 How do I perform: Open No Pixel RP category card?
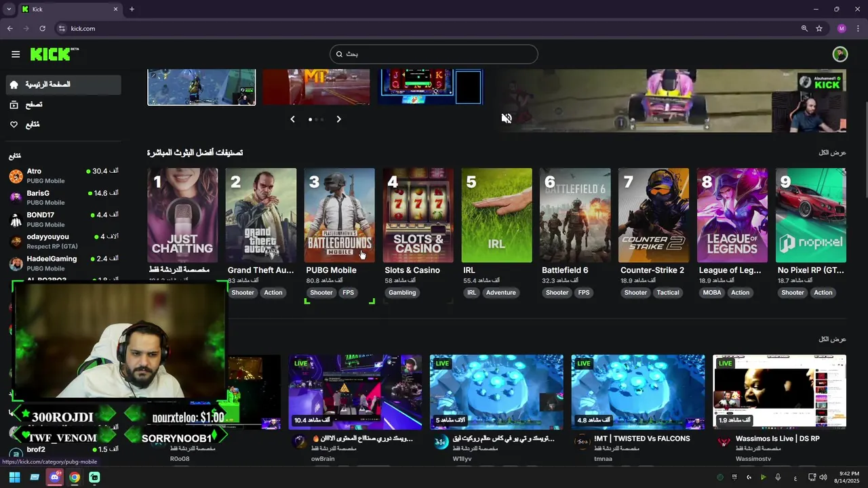pos(811,215)
